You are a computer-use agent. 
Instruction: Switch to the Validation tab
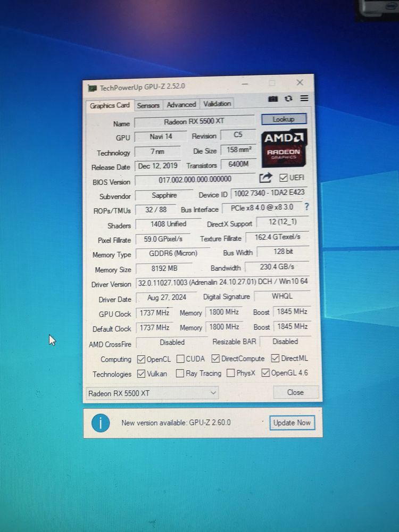pyautogui.click(x=217, y=104)
